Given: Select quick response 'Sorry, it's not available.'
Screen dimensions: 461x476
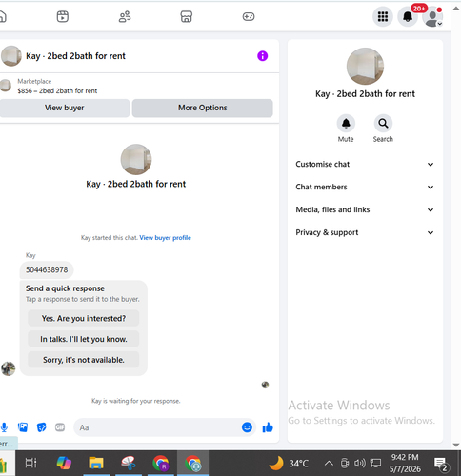Looking at the screenshot, I should [x=84, y=360].
